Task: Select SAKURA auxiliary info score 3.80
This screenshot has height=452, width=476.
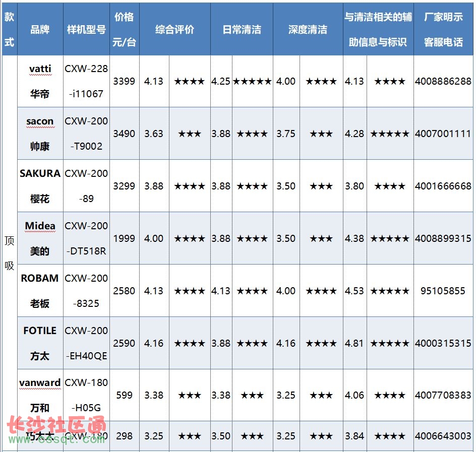Action: coord(354,185)
